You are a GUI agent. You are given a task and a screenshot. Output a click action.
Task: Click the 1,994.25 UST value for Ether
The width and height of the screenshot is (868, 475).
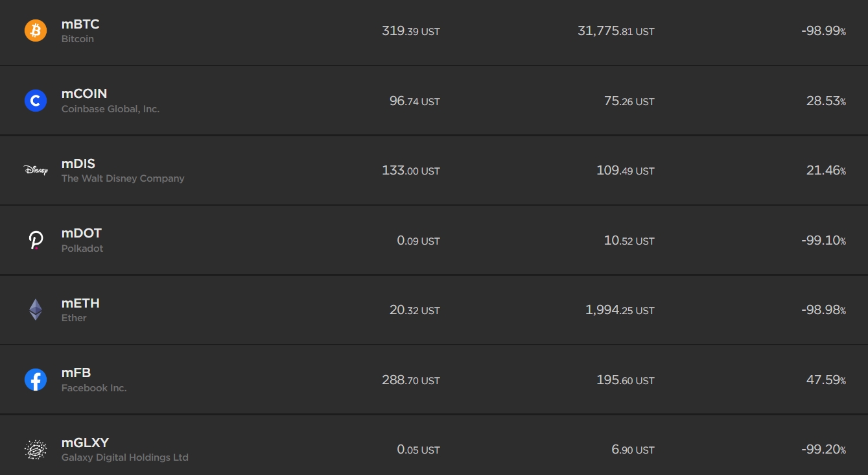click(620, 310)
